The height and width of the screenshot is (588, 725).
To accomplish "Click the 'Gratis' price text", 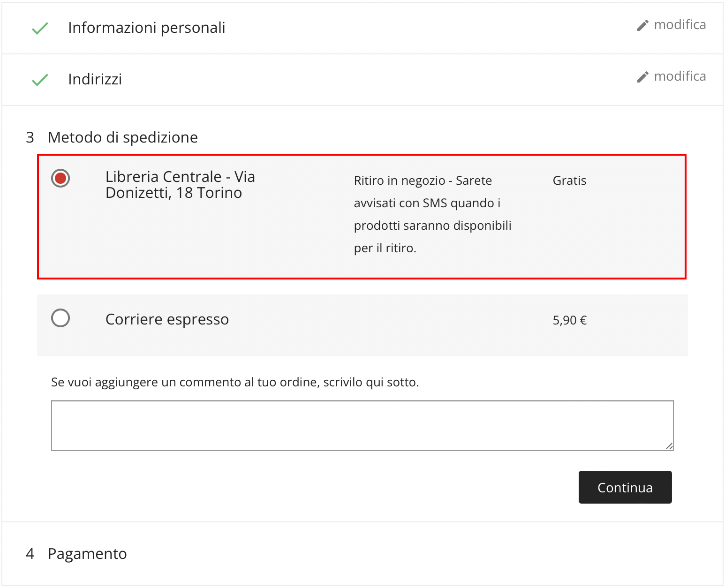I will pos(569,181).
